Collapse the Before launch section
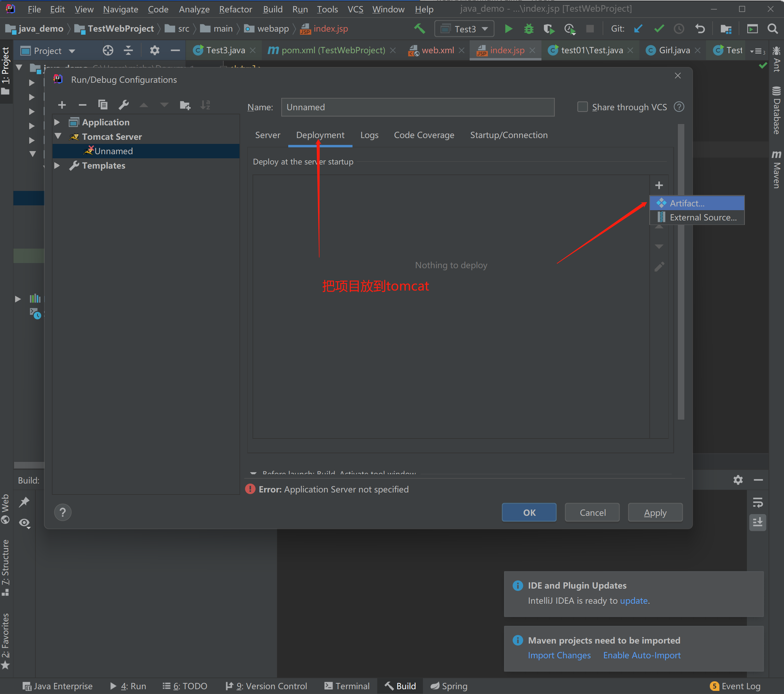 click(253, 473)
